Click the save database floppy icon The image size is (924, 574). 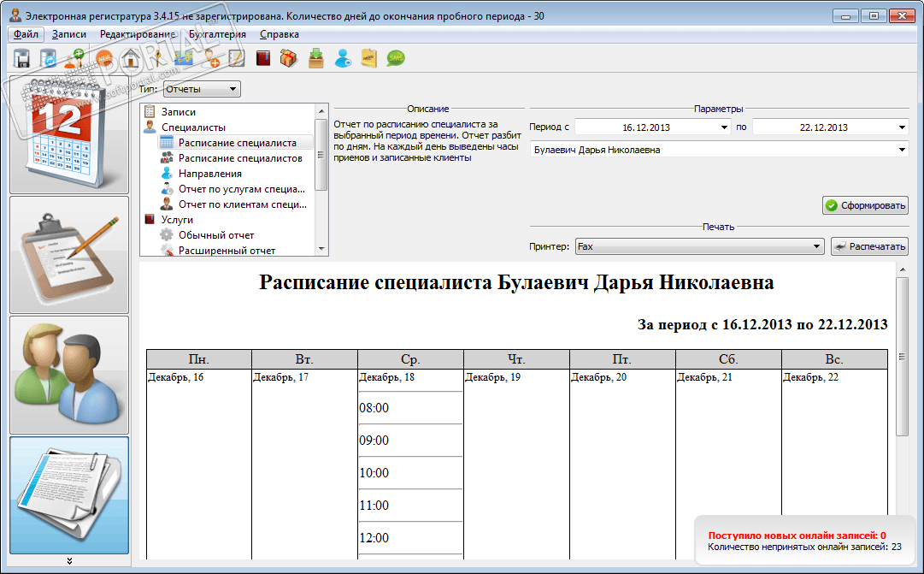(22, 58)
